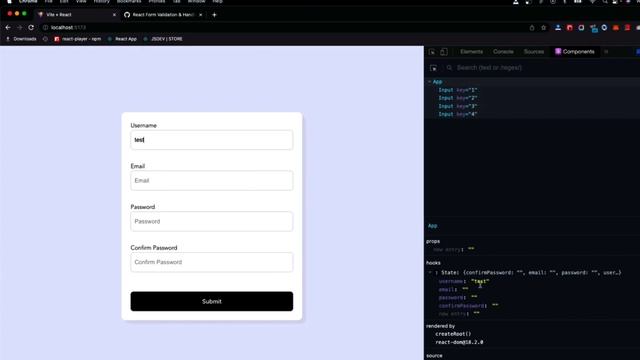Open the JSDEV | STORE bookmark
This screenshot has height=360, width=640.
[163, 39]
